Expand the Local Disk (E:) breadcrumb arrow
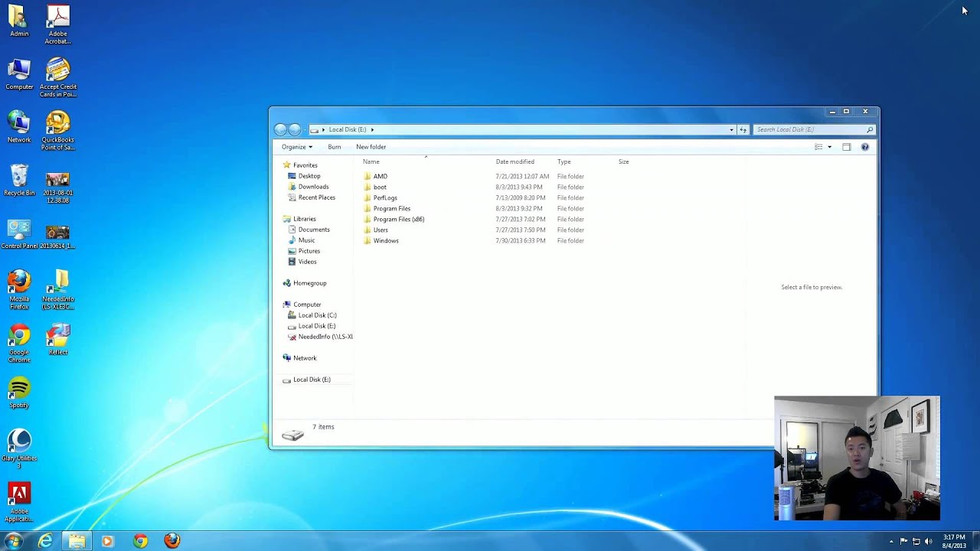Image resolution: width=980 pixels, height=551 pixels. [372, 129]
